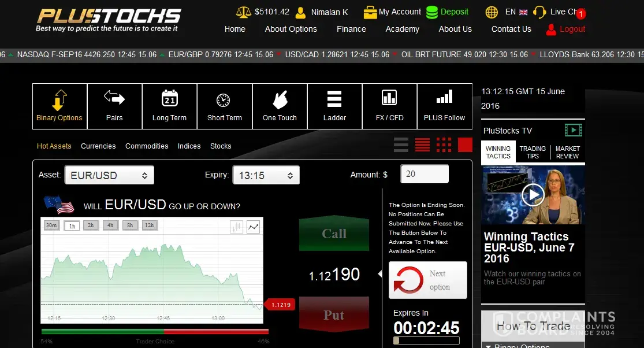Select the Short Term clock mode

225,106
